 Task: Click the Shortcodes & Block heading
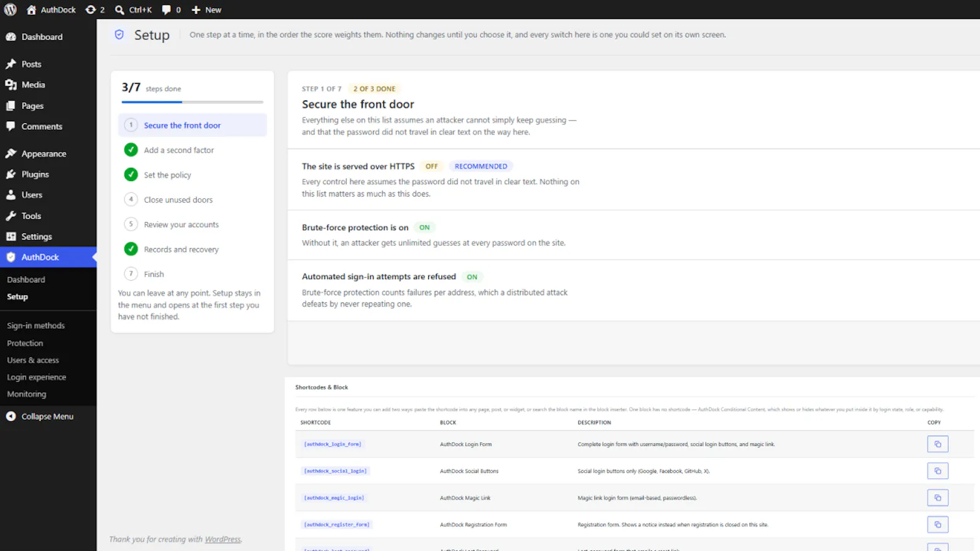pos(322,387)
